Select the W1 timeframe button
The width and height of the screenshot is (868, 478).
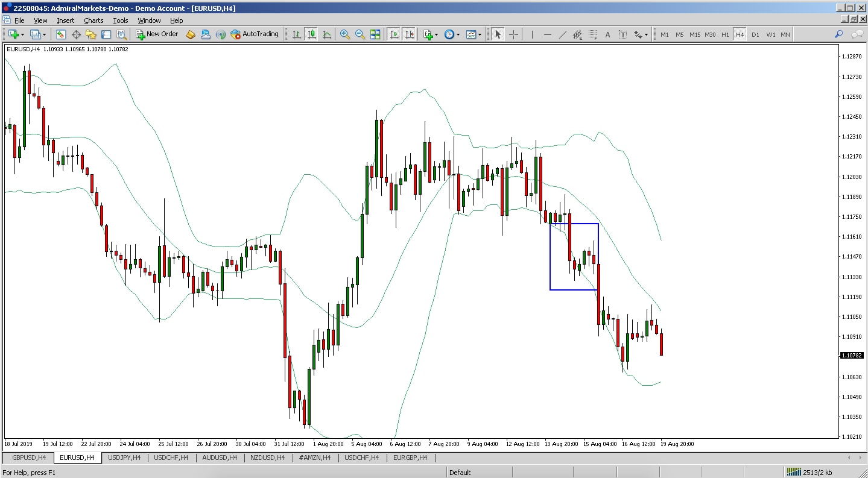pos(771,34)
